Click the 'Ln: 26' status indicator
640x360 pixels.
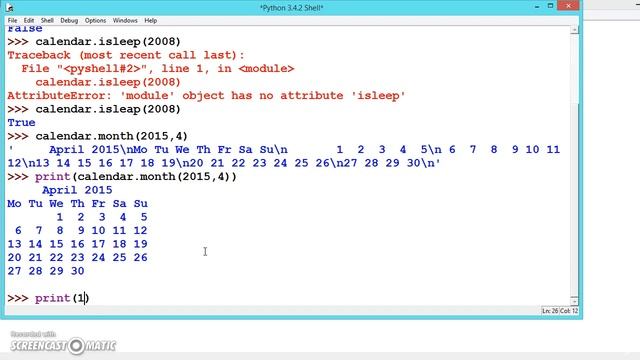pyautogui.click(x=550, y=311)
